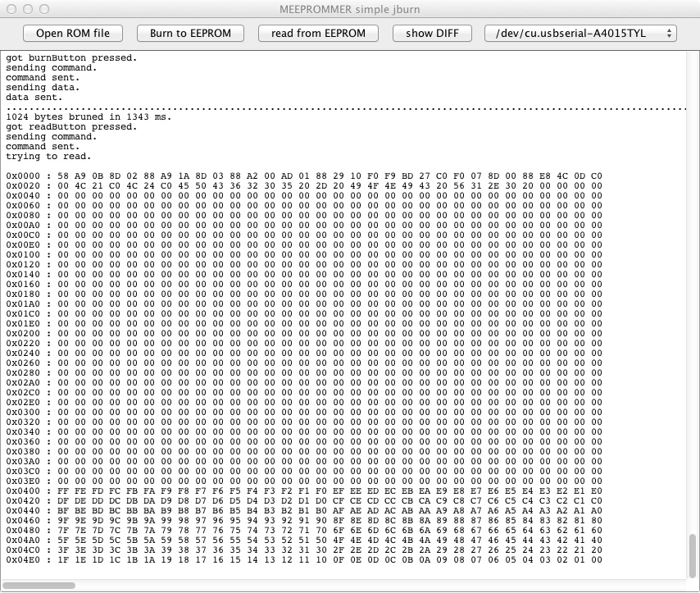Zoom the window using the green button
The height and width of the screenshot is (593, 700).
[x=44, y=8]
